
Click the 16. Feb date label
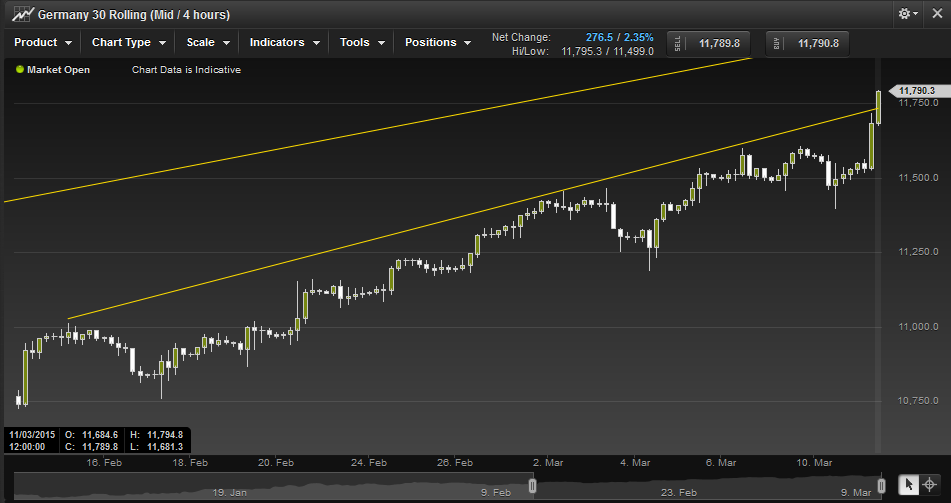coord(104,462)
